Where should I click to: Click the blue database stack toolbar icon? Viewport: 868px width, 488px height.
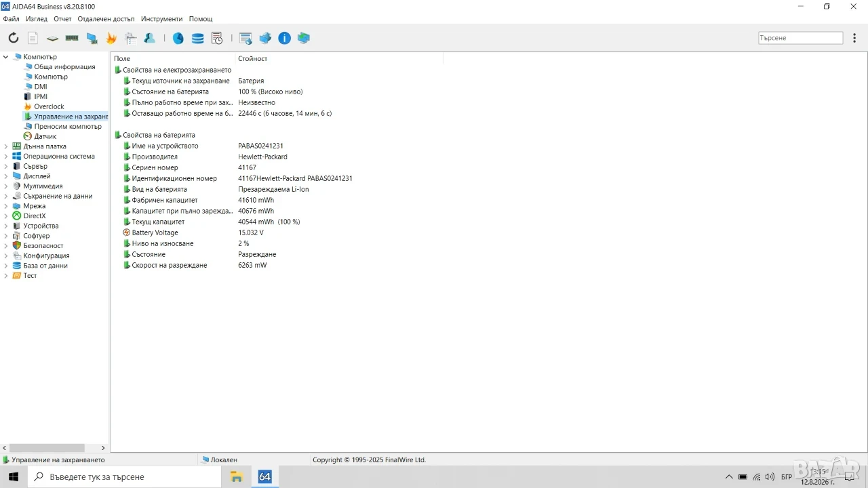click(x=197, y=38)
